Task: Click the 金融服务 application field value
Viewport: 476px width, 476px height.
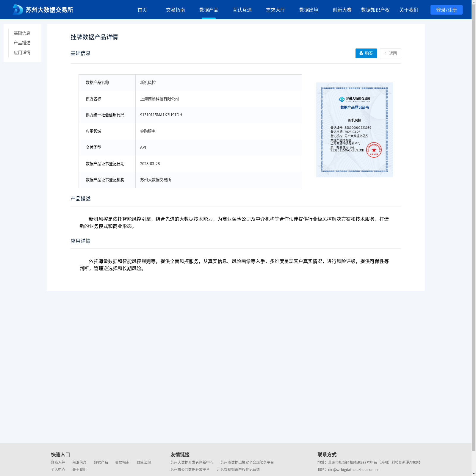Action: tap(148, 131)
